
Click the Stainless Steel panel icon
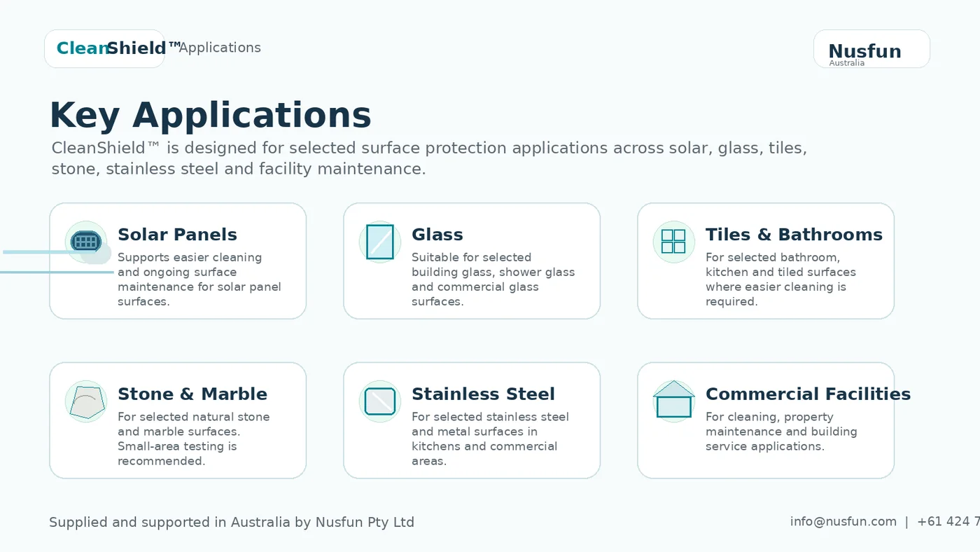380,401
